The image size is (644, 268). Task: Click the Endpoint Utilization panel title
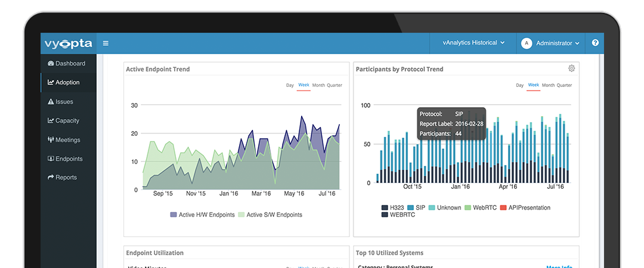[155, 253]
